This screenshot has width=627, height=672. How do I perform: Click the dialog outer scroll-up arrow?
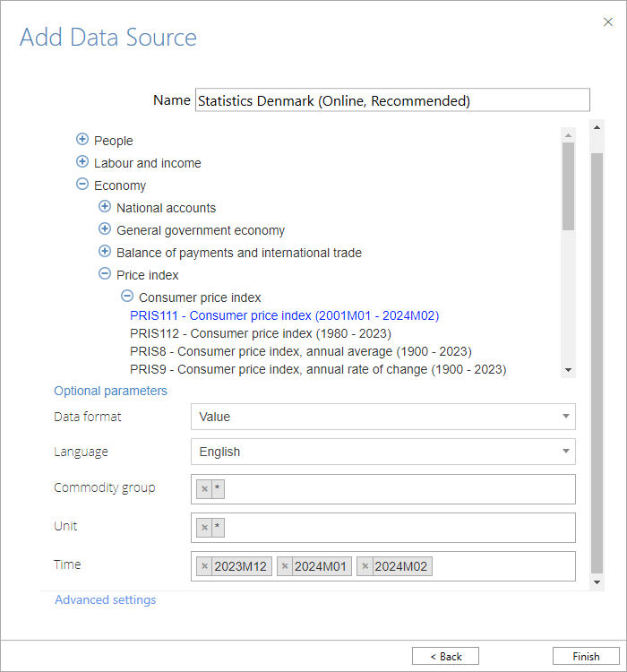597,127
